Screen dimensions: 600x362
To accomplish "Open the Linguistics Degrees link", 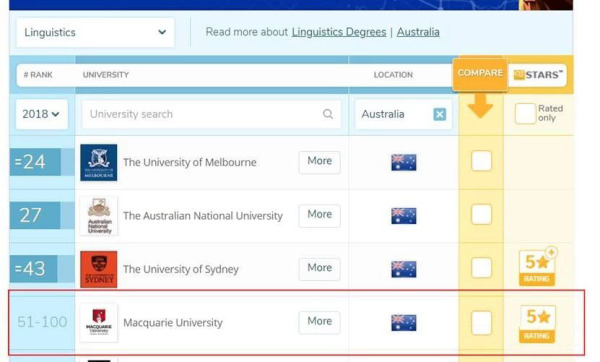I will pos(339,32).
